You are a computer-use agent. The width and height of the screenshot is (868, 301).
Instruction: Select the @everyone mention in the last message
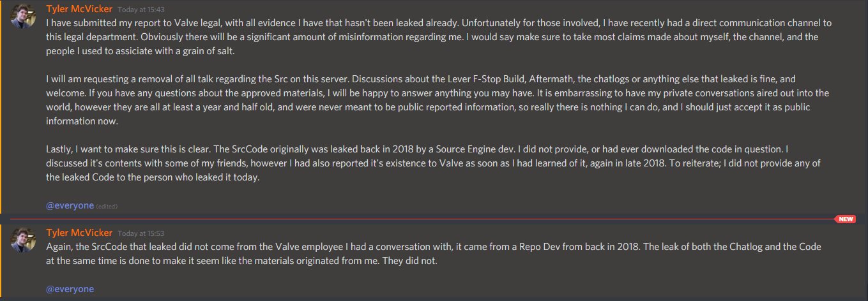(70, 289)
